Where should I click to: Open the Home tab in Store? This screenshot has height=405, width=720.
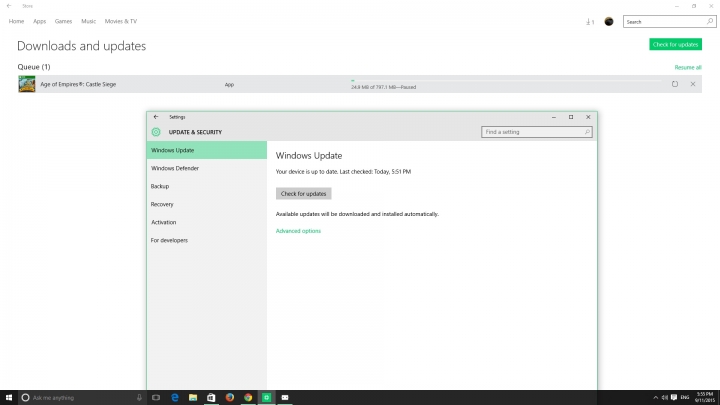pos(16,21)
